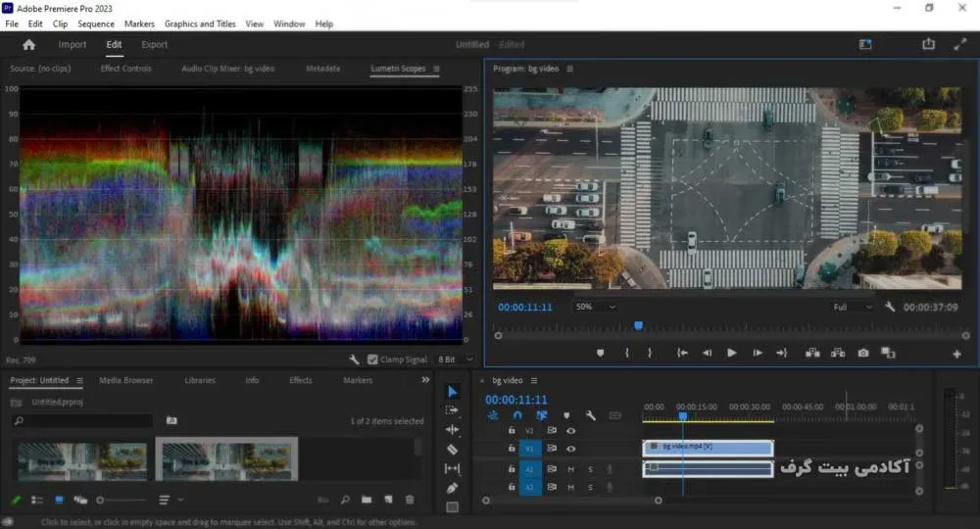The height and width of the screenshot is (529, 980).
Task: Click the Extract button
Action: 838,353
